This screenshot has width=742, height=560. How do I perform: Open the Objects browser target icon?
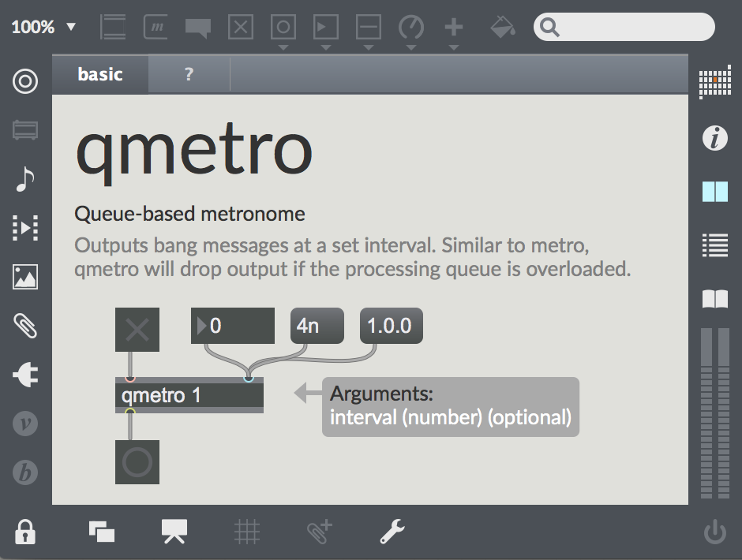(x=25, y=81)
